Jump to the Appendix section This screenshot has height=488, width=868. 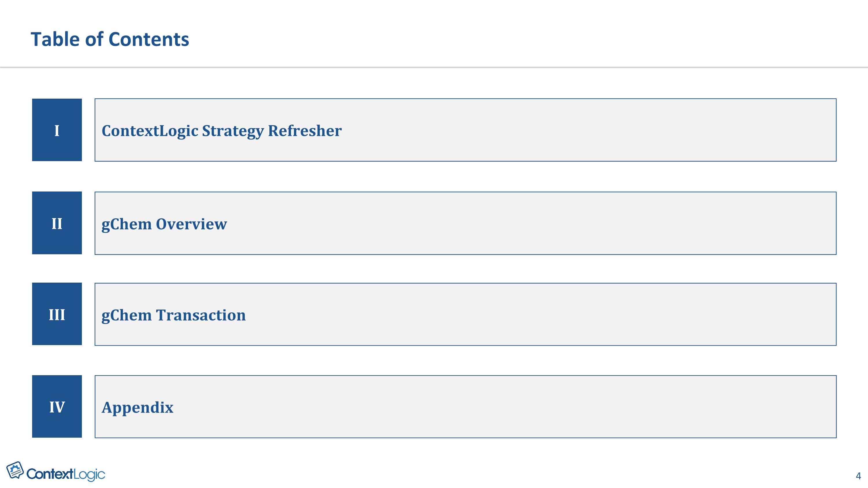(x=465, y=407)
